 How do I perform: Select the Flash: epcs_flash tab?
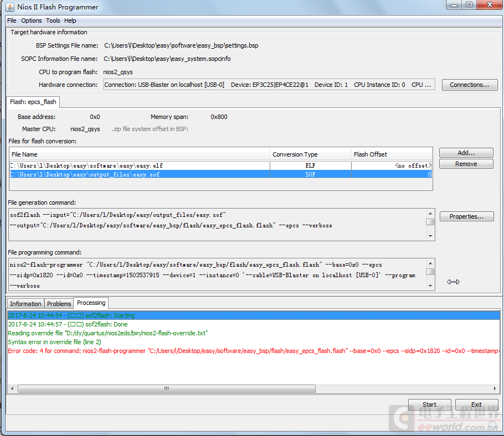tap(33, 102)
